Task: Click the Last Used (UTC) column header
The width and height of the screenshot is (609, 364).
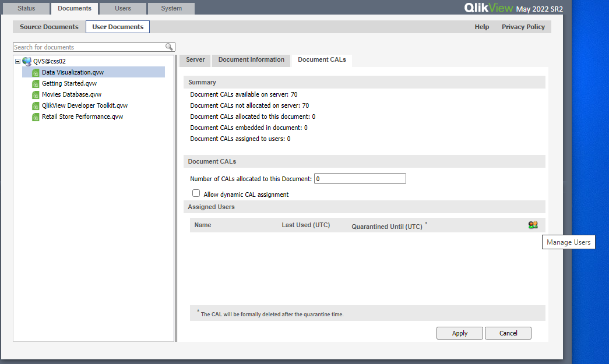Action: 305,225
